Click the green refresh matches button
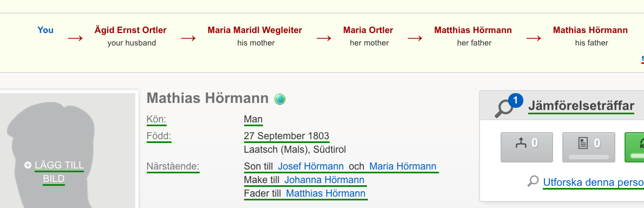Screen dimensions: 644x208 635,147
